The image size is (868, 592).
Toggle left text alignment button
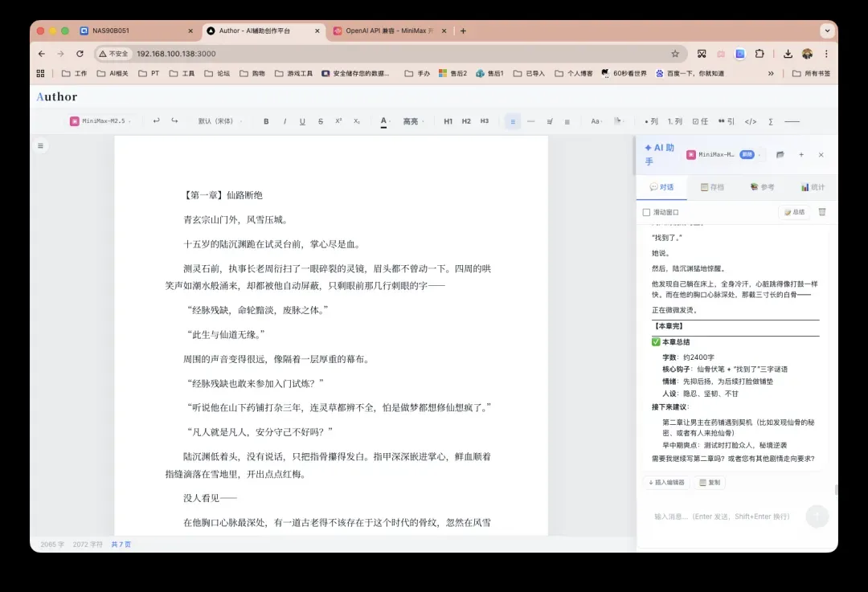click(512, 121)
